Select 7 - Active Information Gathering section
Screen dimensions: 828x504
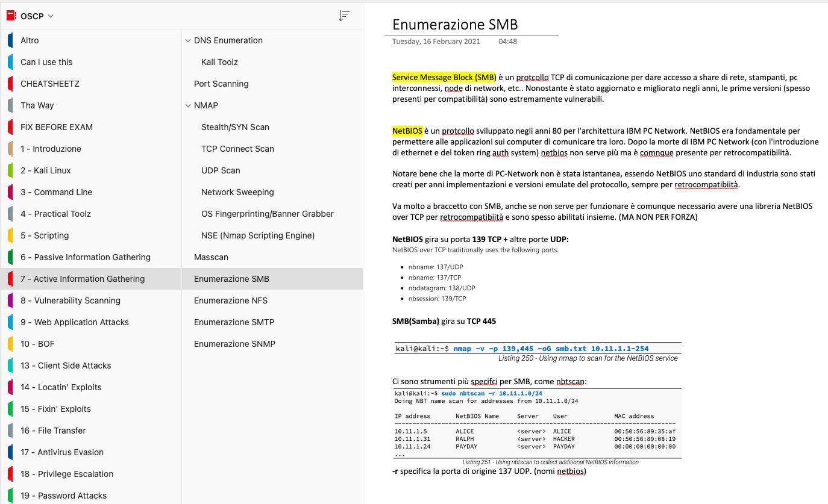91,279
